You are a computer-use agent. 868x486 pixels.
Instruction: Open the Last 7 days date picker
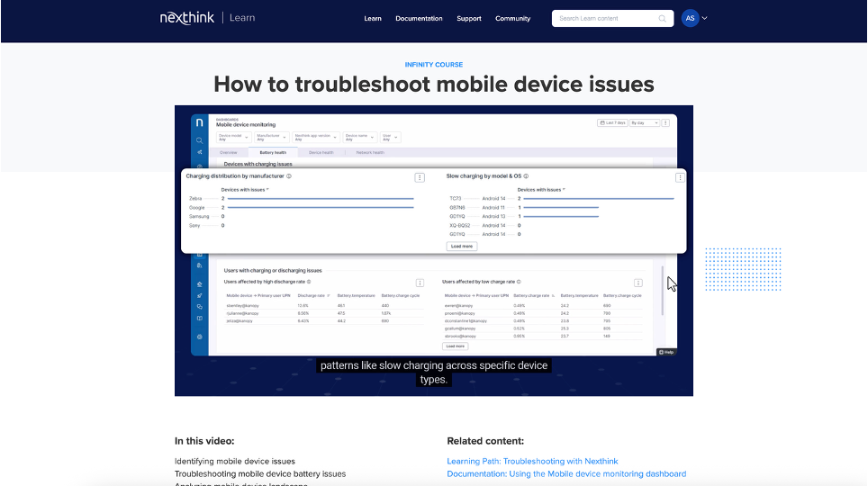[611, 122]
